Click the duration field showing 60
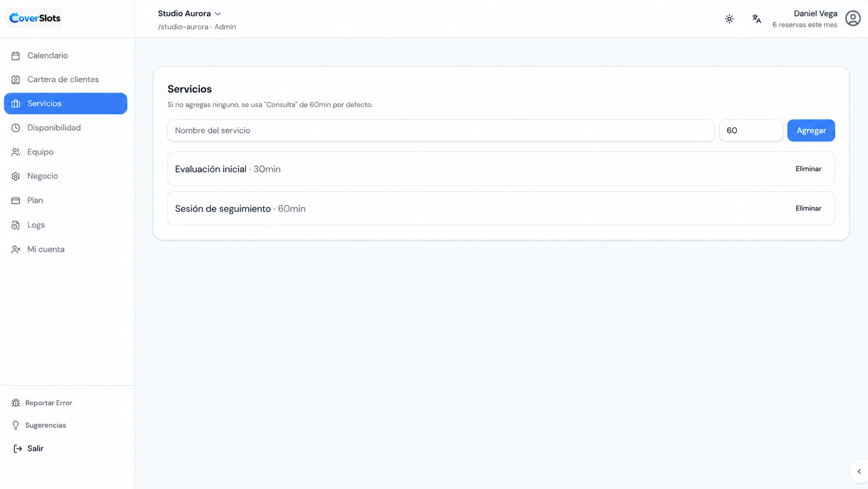Screen dimensions: 868x489 pos(751,130)
